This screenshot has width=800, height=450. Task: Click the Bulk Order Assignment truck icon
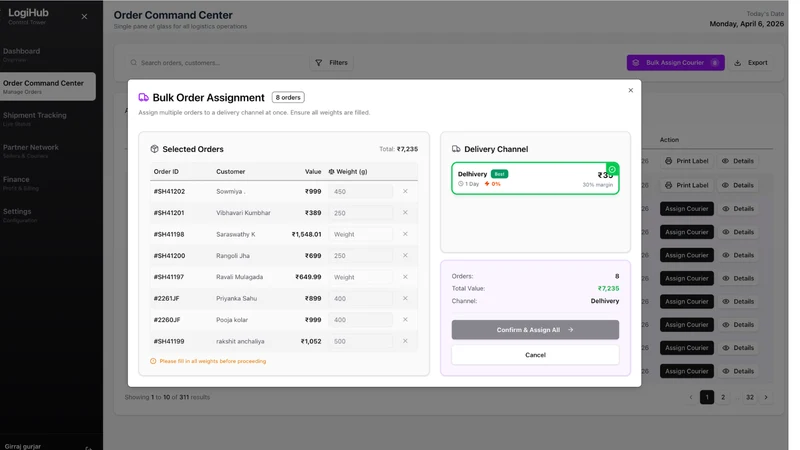pyautogui.click(x=143, y=97)
